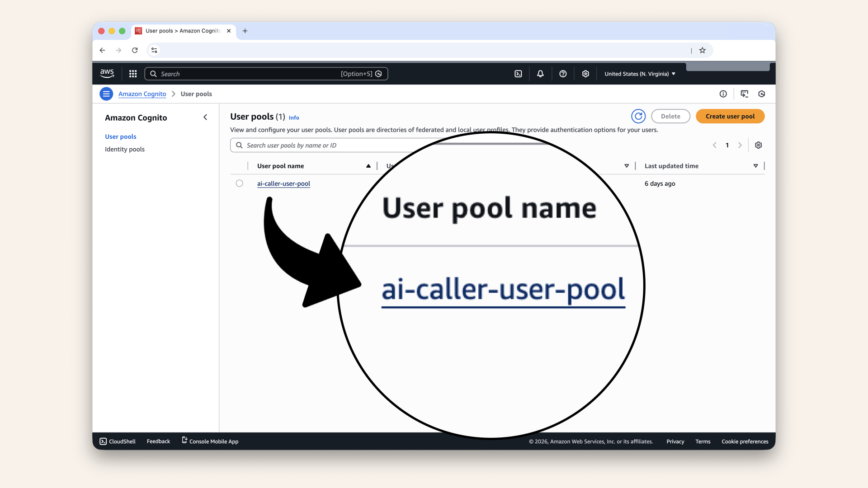This screenshot has width=868, height=488.
Task: Open table preferences via the gear icon
Action: tap(758, 145)
